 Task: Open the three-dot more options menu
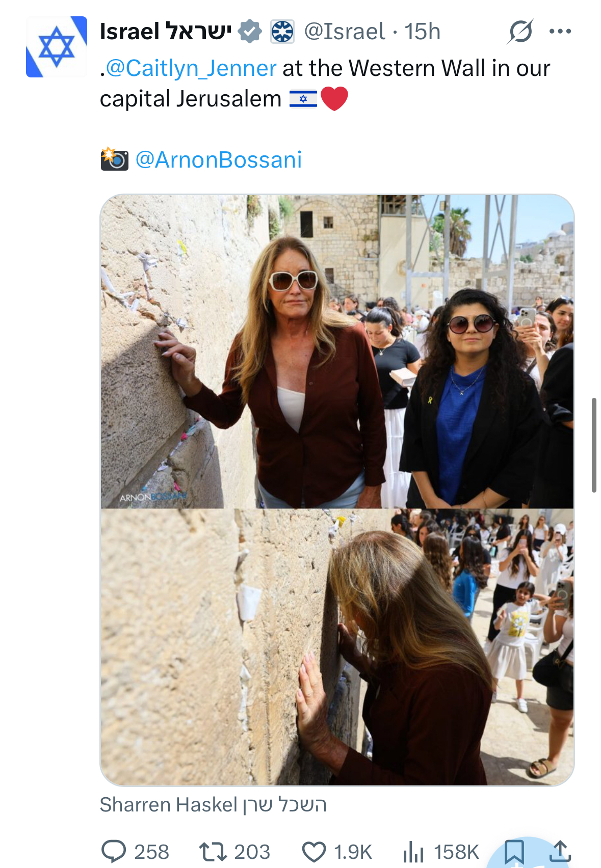point(560,32)
